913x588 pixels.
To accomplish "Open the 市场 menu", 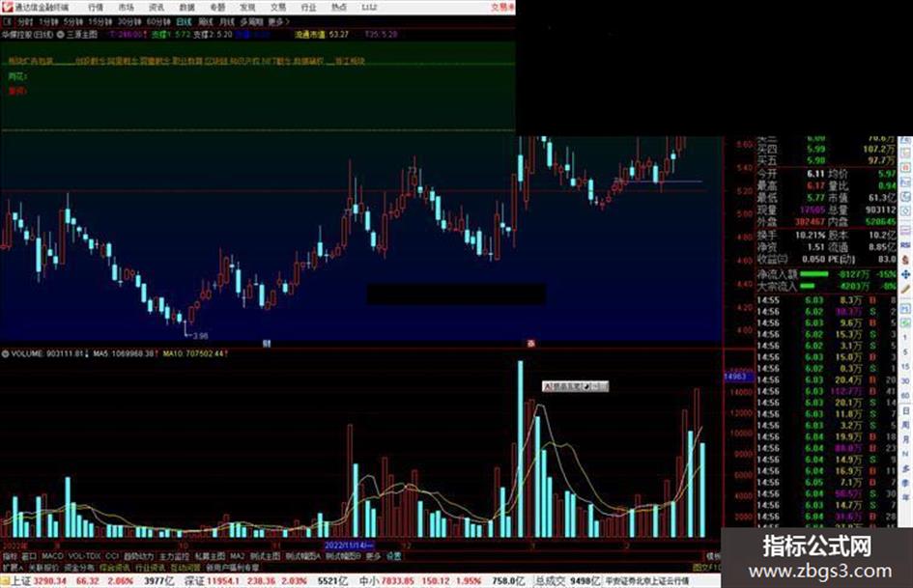I will click(126, 7).
